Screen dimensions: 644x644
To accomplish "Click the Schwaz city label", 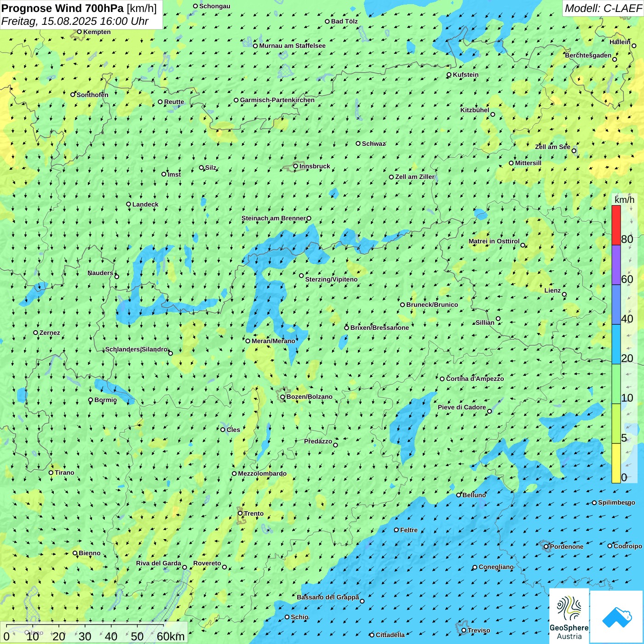I will [374, 144].
